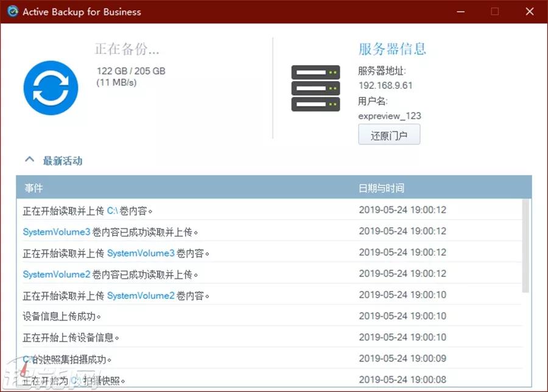The height and width of the screenshot is (392, 548).
Task: Open the 还原门户 restore portal button
Action: tap(389, 135)
